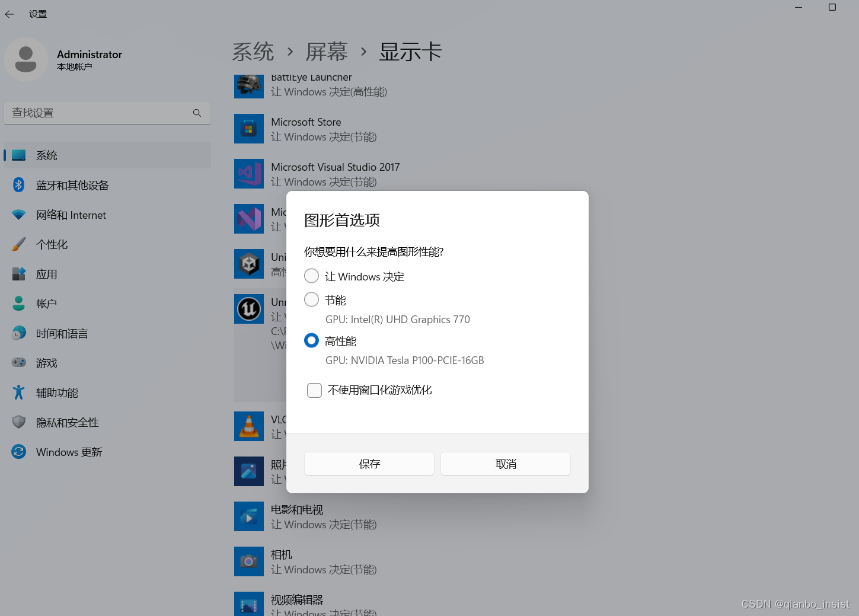Click the accessibility figure icon
The width and height of the screenshot is (859, 616).
click(x=19, y=392)
